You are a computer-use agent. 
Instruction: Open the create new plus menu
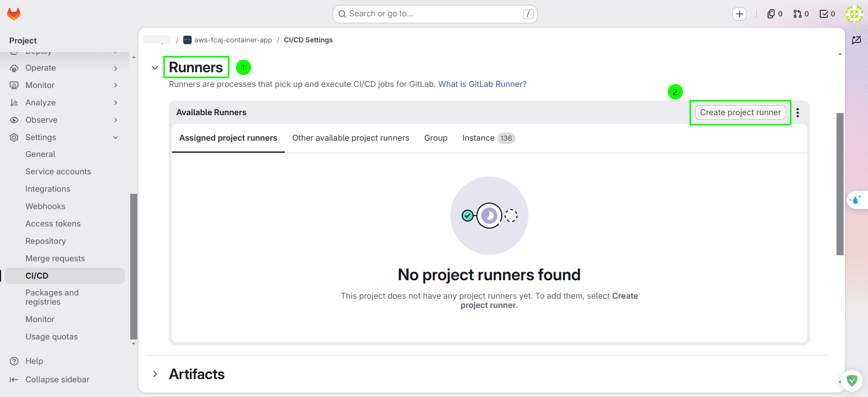739,14
